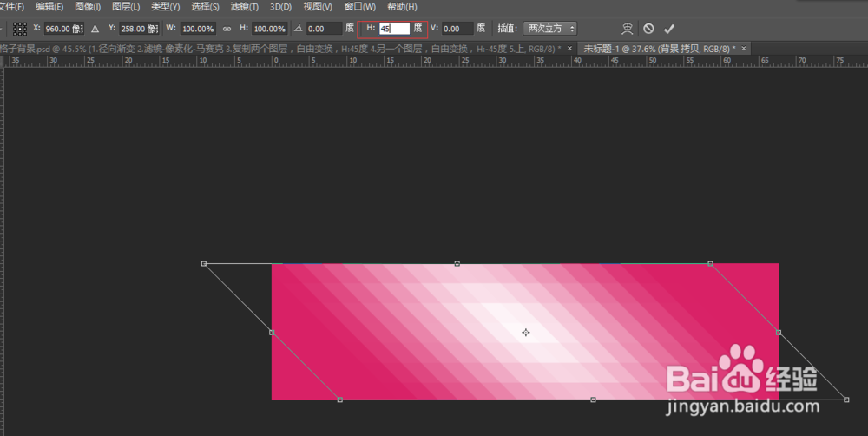Open the 视图(V) menu
868x436 pixels.
(x=318, y=7)
